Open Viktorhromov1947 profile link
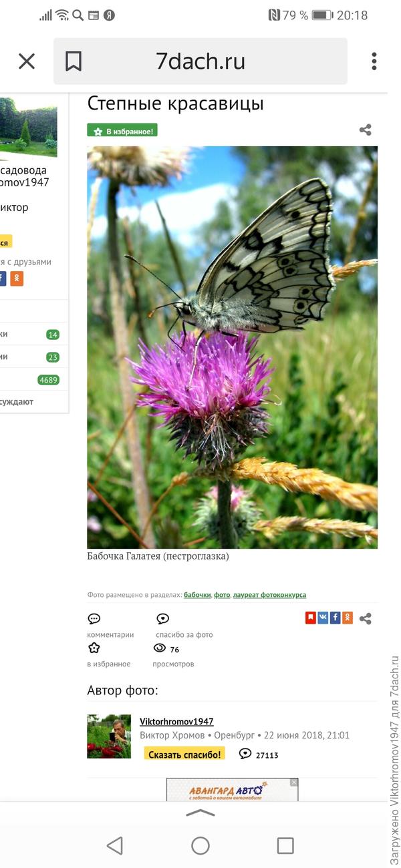 point(176,722)
